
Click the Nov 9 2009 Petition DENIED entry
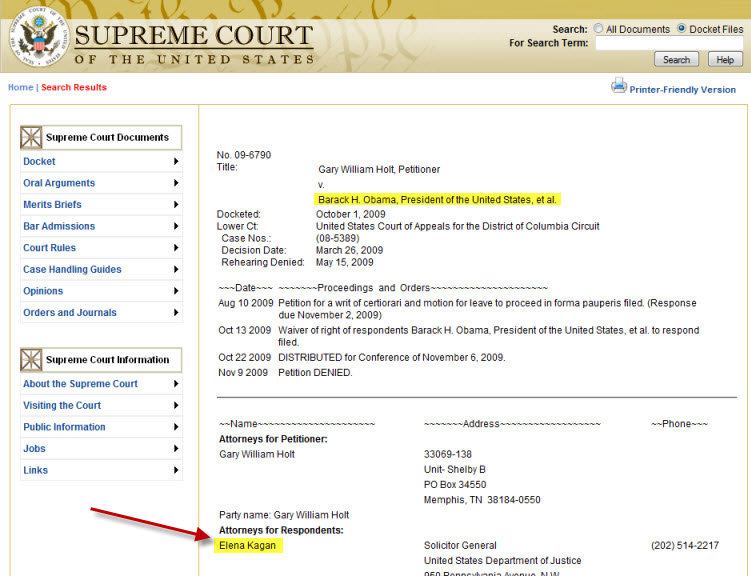tap(285, 373)
